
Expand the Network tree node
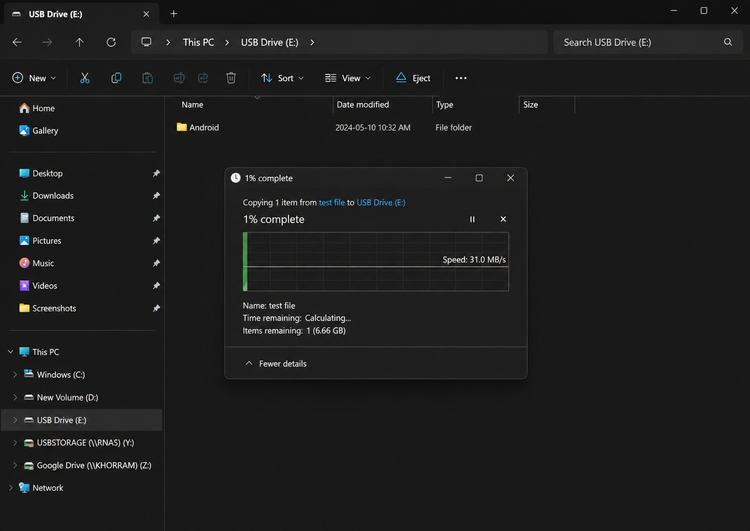click(x=11, y=487)
